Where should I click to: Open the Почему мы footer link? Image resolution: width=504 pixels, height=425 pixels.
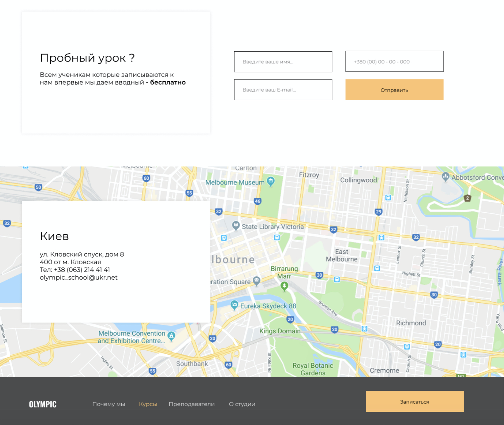[109, 404]
